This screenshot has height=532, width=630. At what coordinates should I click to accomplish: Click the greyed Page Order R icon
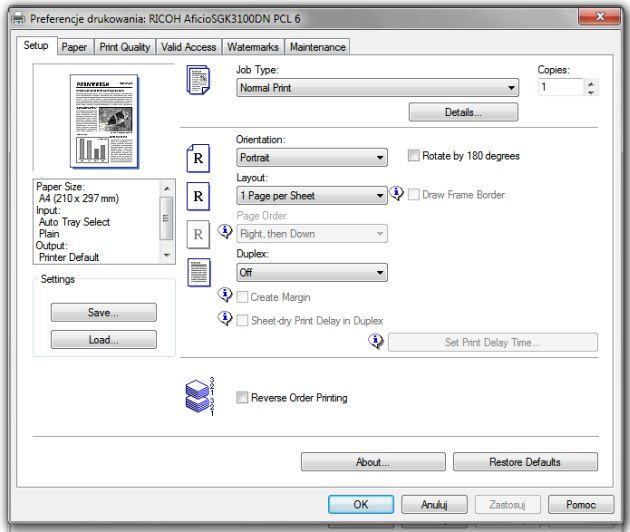point(198,234)
